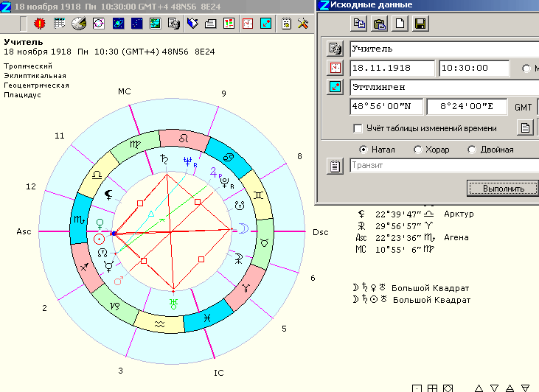
Task: Click the blue open book toolbar icon
Action: pos(192,24)
